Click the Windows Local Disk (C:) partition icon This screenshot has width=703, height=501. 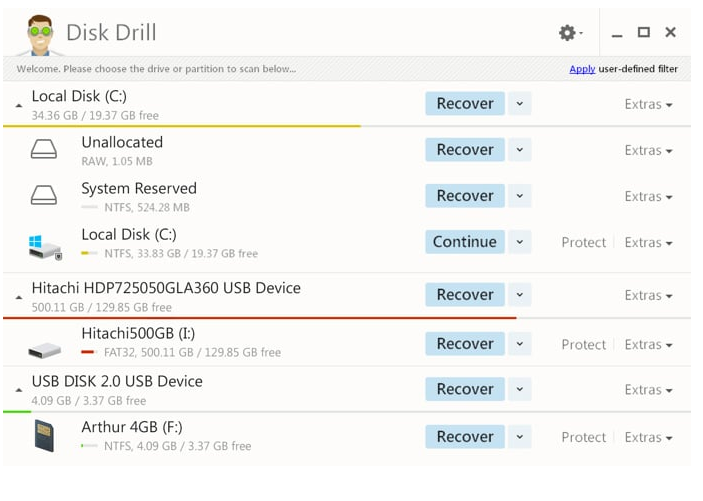(x=44, y=243)
